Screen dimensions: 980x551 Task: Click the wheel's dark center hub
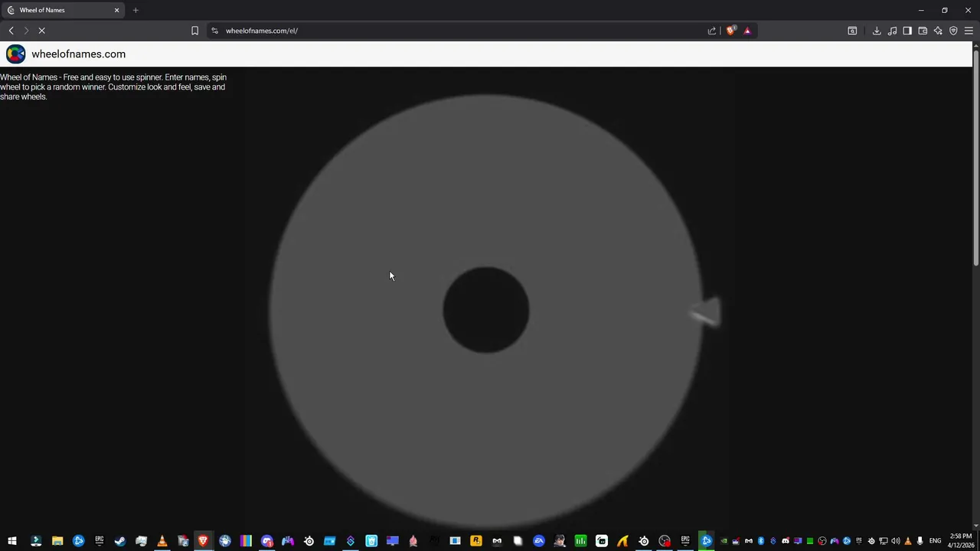[486, 310]
